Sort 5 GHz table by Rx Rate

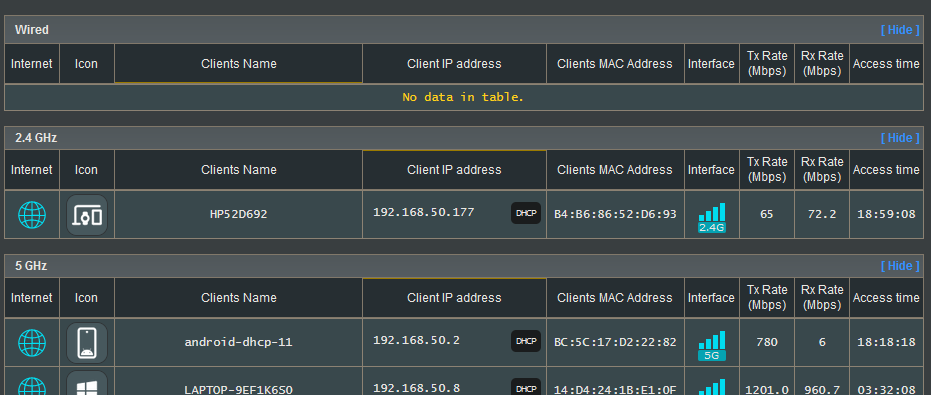pyautogui.click(x=822, y=298)
